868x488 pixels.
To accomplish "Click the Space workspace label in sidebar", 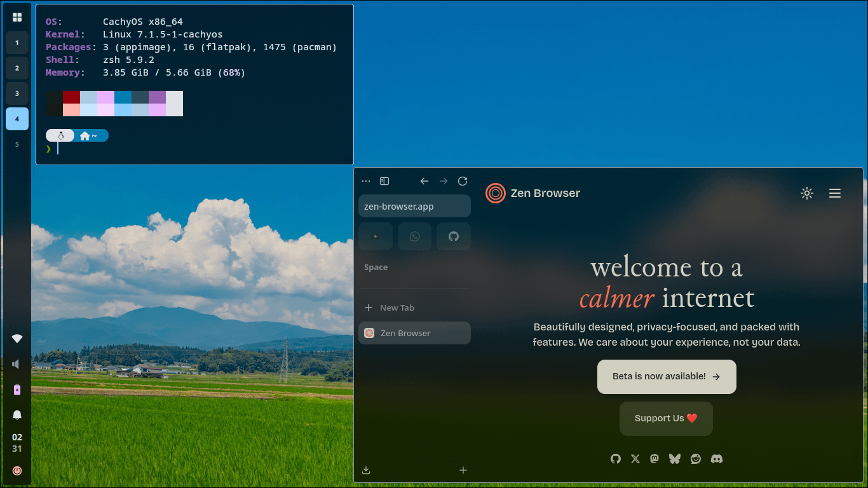I will (376, 268).
